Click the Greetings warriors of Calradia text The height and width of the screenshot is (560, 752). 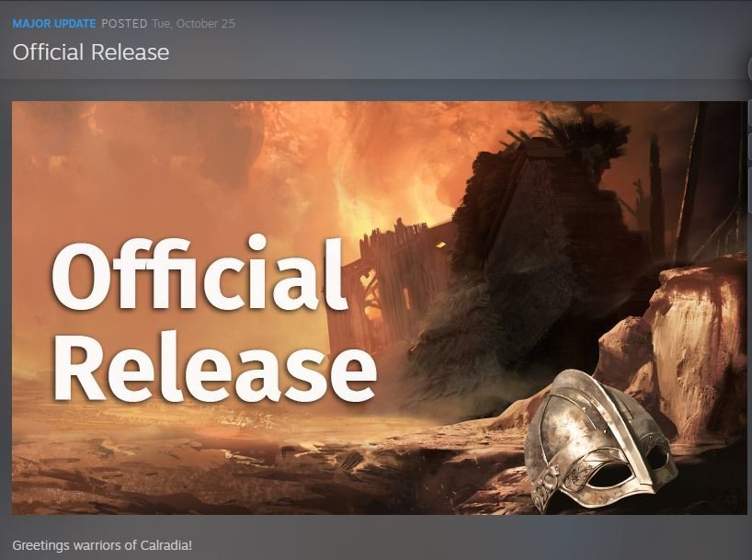click(x=102, y=545)
